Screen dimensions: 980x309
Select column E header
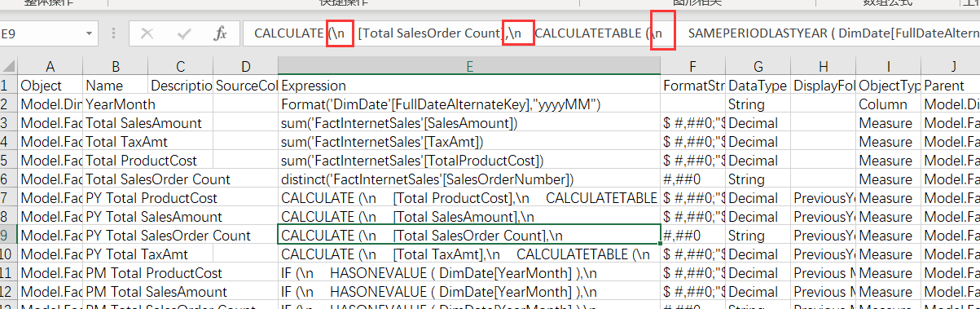click(x=469, y=66)
